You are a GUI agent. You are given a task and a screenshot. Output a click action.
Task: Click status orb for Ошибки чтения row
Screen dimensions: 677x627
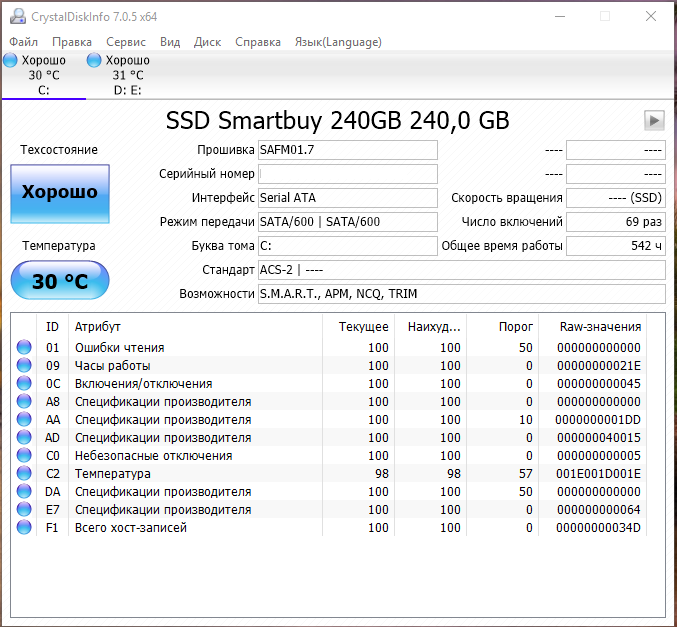(24, 348)
